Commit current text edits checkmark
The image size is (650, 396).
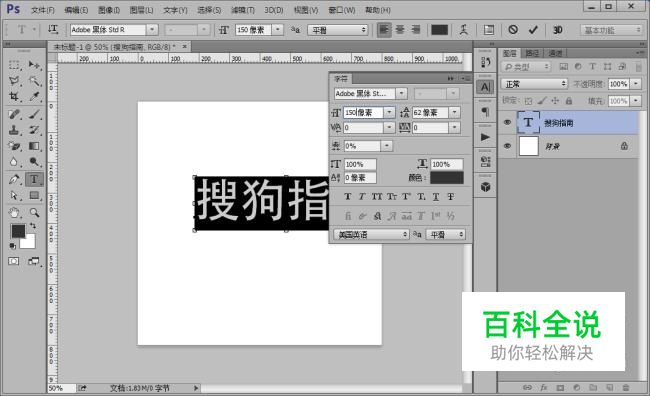point(533,30)
